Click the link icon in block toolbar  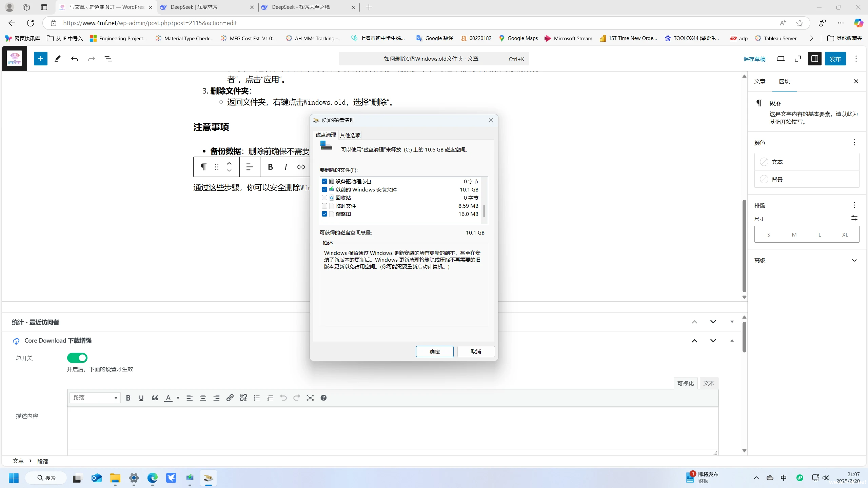[x=301, y=167]
